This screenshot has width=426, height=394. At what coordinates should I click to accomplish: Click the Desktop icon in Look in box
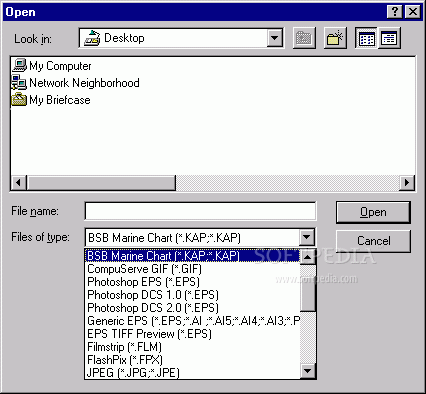pos(92,38)
